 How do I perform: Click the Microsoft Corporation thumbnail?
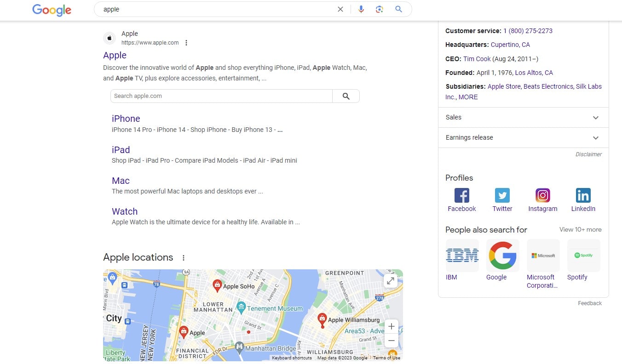tap(543, 256)
